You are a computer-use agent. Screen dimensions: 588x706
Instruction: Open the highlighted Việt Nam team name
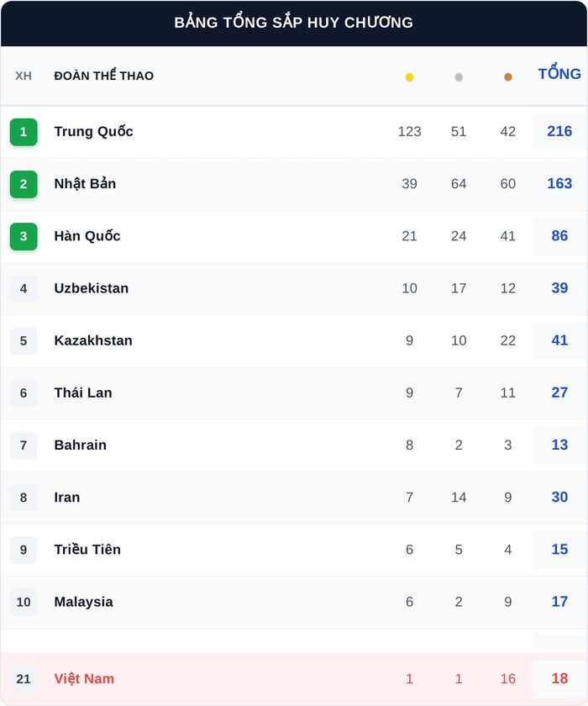pos(84,678)
